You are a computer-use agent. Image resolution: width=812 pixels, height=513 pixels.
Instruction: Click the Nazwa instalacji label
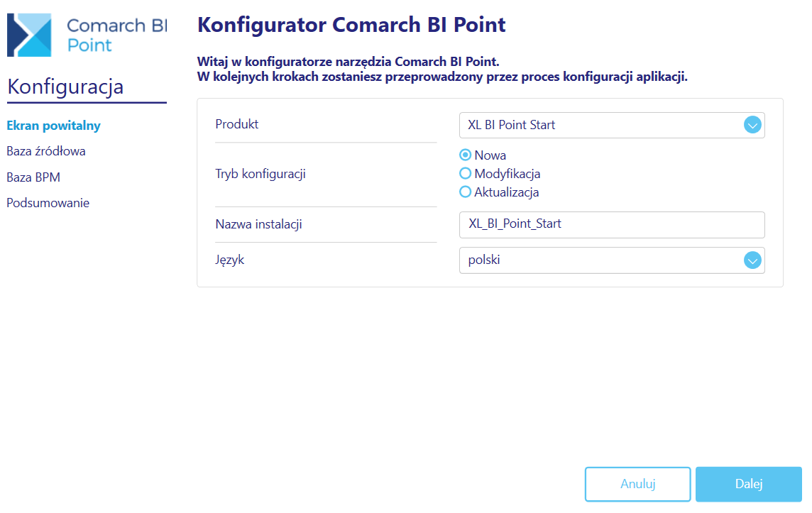tap(258, 224)
